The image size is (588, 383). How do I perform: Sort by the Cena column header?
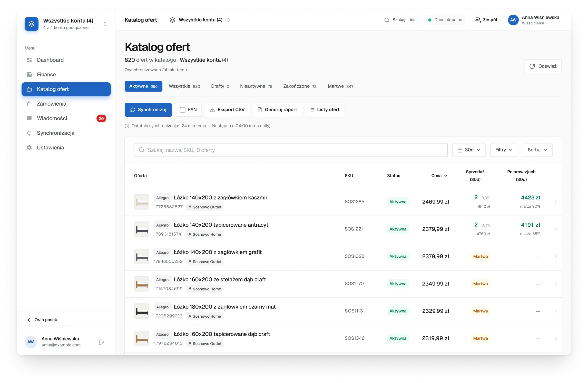439,176
